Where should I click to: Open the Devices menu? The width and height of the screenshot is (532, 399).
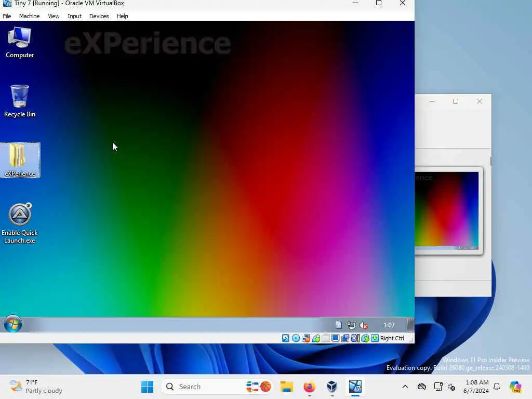coord(99,16)
